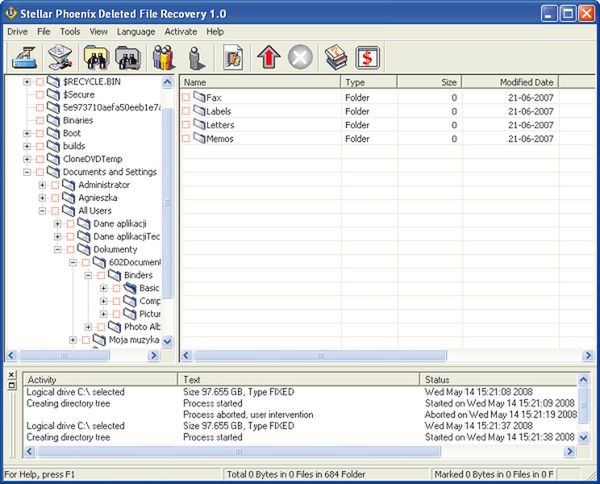Click the Activity column header in log
600x484 pixels.
(100, 380)
